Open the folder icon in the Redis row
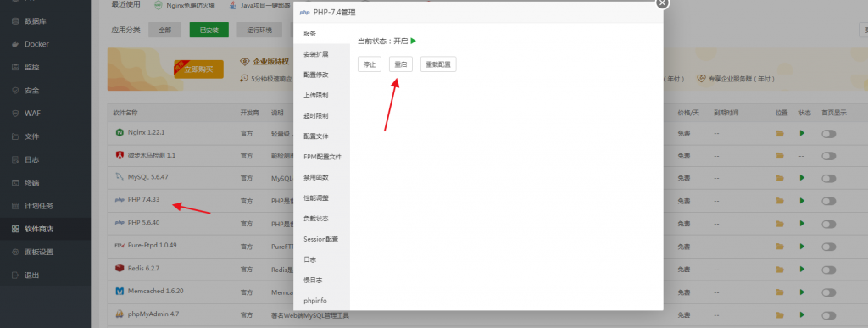Image resolution: width=868 pixels, height=328 pixels. (780, 270)
